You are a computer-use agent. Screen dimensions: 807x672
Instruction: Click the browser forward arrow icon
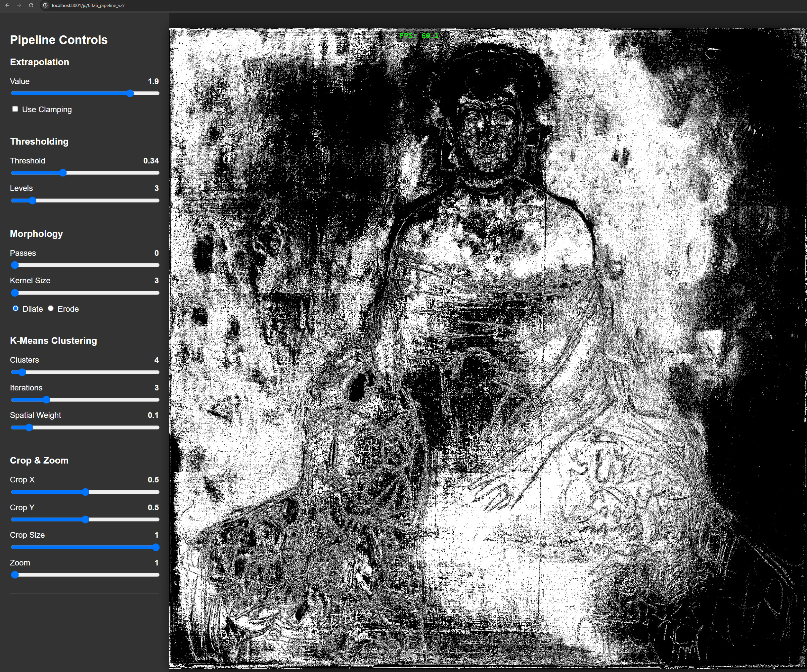pyautogui.click(x=19, y=5)
